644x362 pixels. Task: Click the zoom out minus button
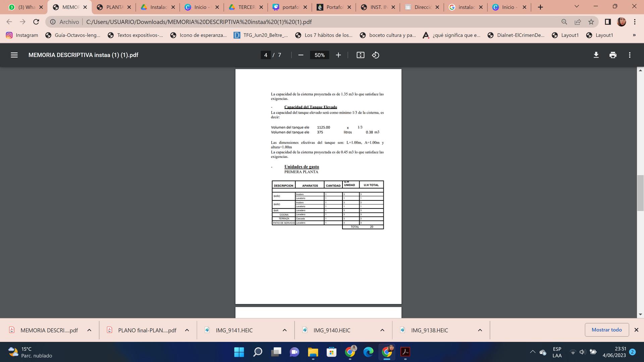point(301,55)
